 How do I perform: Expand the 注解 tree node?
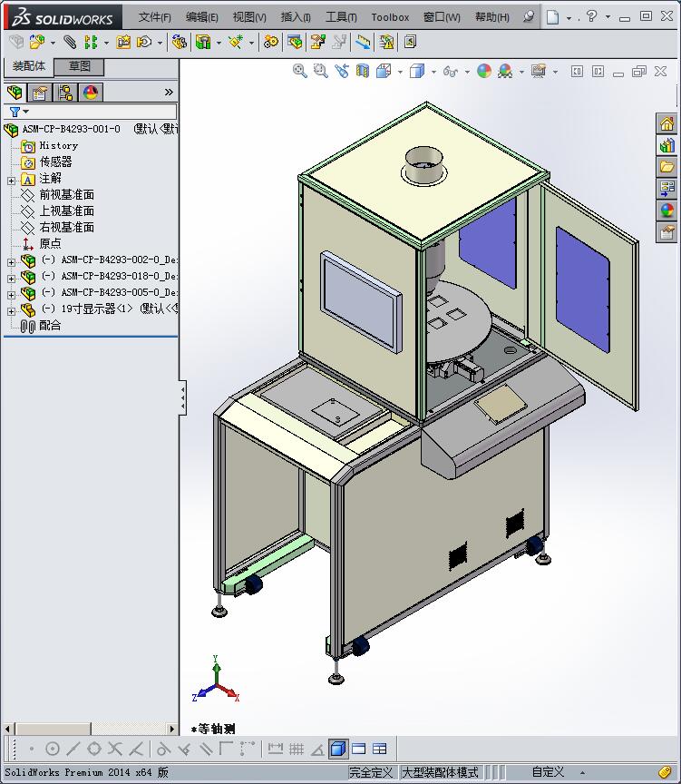(11, 181)
